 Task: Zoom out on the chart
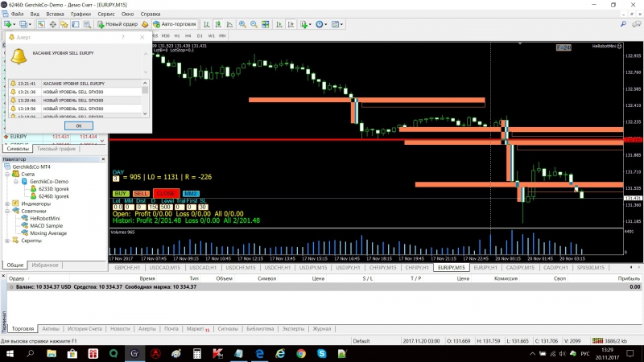pyautogui.click(x=254, y=24)
